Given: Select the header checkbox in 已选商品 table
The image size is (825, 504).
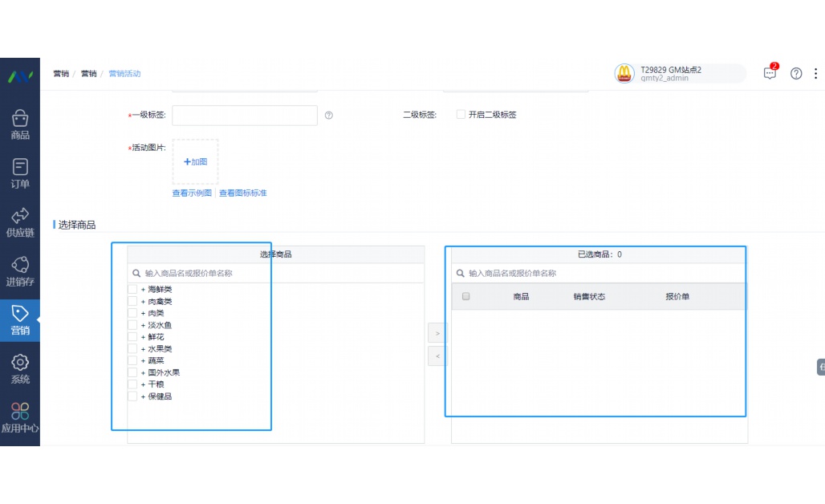Looking at the screenshot, I should click(466, 296).
